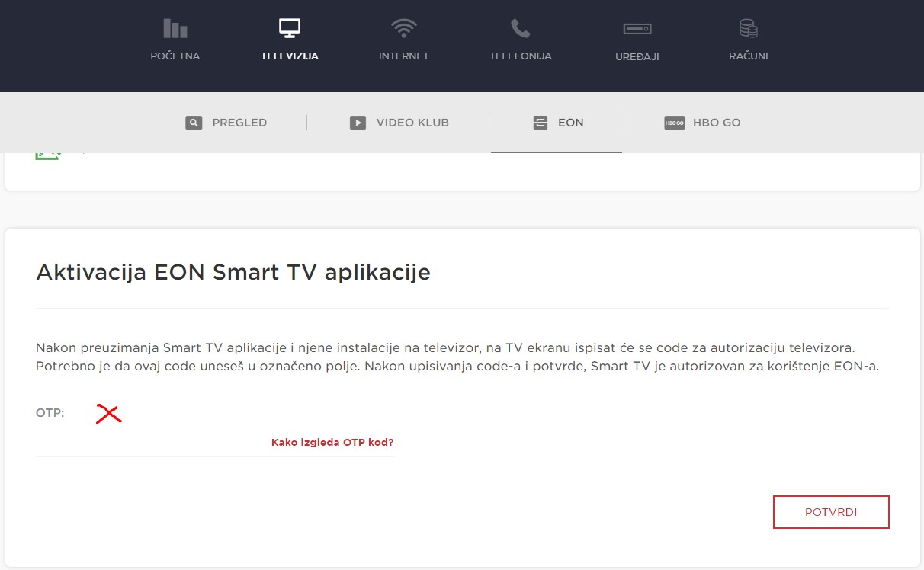
Task: Open the TELEFONIJA menu label
Action: [521, 56]
